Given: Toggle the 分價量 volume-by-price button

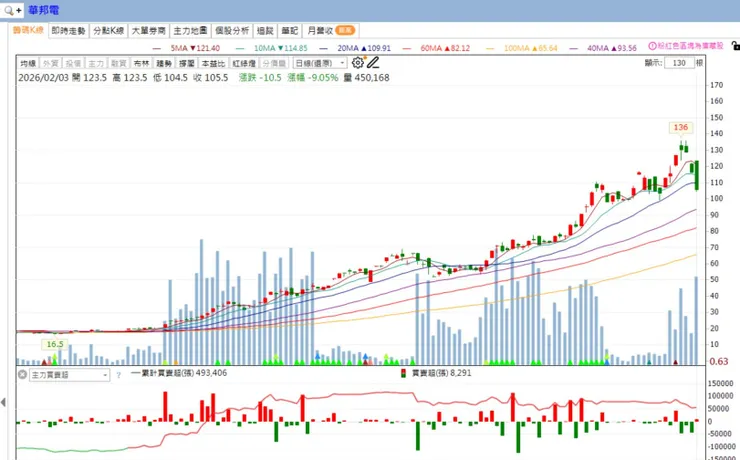Looking at the screenshot, I should [x=274, y=63].
